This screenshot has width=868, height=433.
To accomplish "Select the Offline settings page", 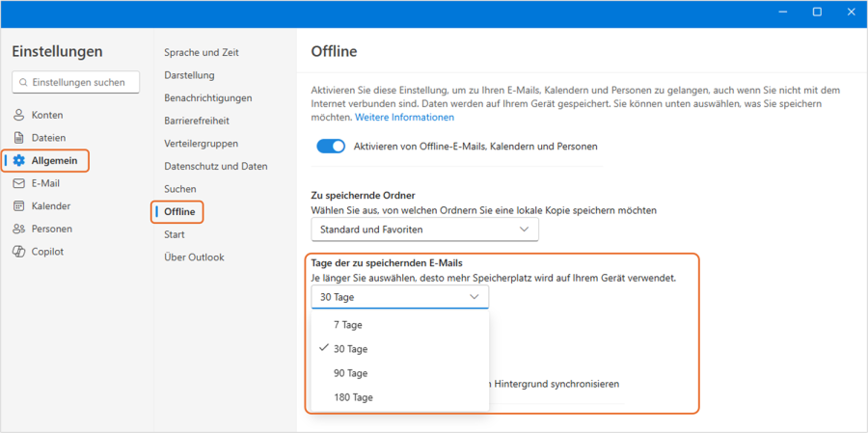I will pyautogui.click(x=179, y=211).
